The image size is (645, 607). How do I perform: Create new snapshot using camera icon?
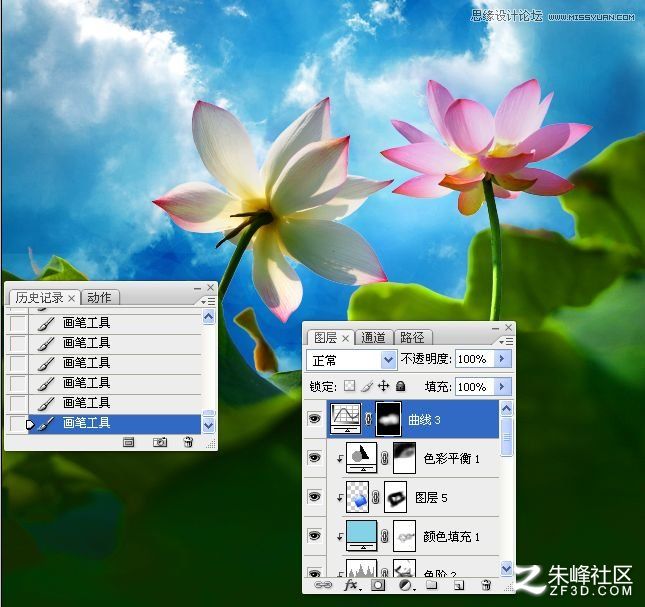pyautogui.click(x=160, y=442)
